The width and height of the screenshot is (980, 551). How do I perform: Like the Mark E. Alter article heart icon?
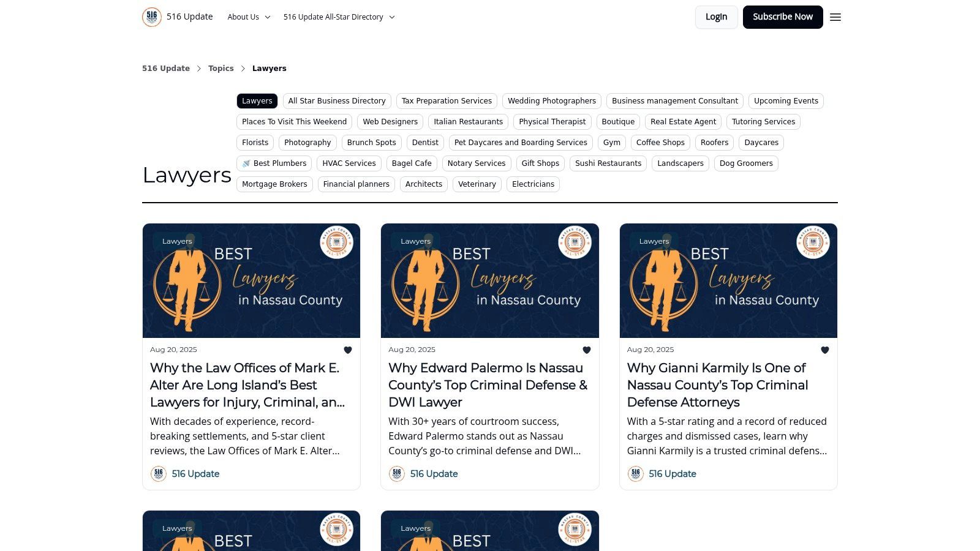click(348, 350)
